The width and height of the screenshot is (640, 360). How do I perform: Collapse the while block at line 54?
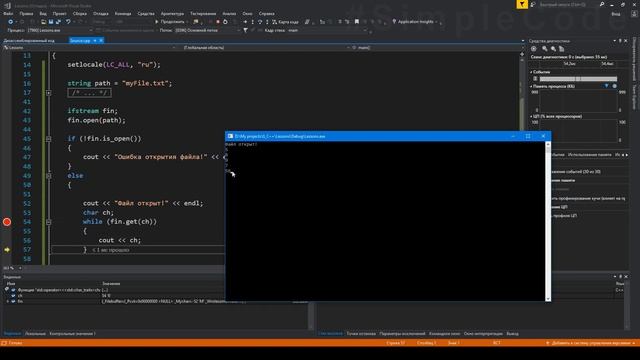click(49, 222)
